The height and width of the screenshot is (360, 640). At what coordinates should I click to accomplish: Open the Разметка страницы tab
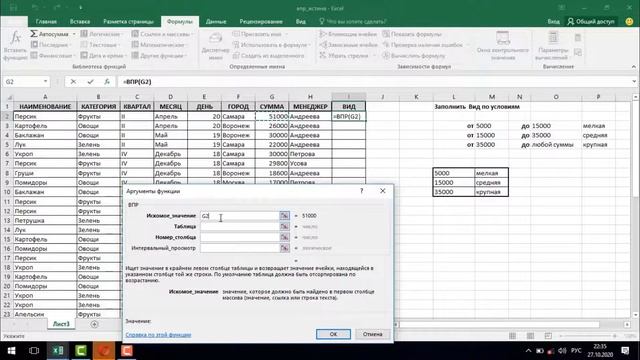click(128, 22)
